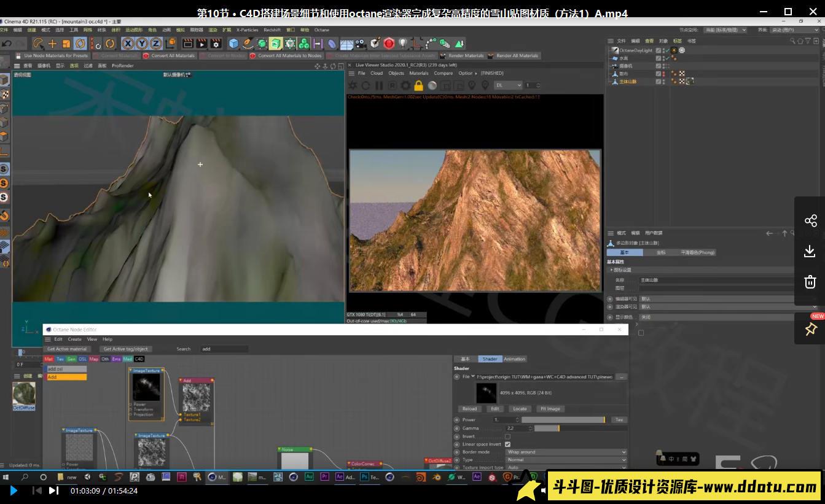Add a Floor/grid object icon
The image size is (825, 504).
[x=346, y=44]
